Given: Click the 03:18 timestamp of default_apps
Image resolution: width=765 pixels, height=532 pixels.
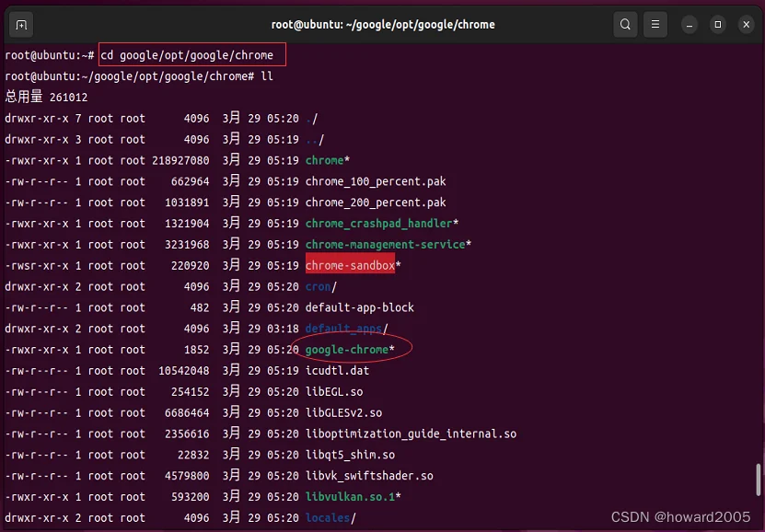Looking at the screenshot, I should 283,329.
